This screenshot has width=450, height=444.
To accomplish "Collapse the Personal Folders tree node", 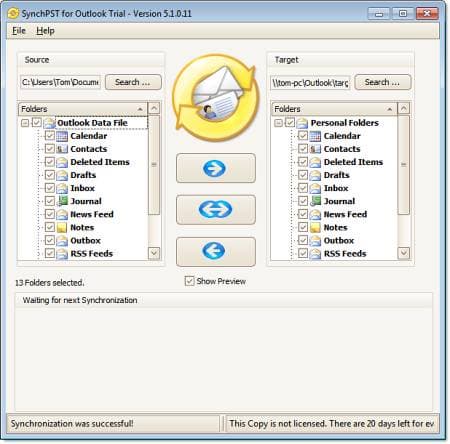I will click(278, 123).
